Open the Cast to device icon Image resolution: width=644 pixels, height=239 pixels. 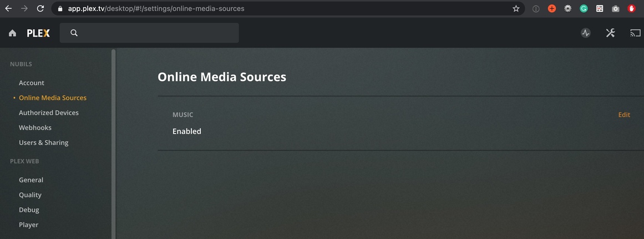635,33
